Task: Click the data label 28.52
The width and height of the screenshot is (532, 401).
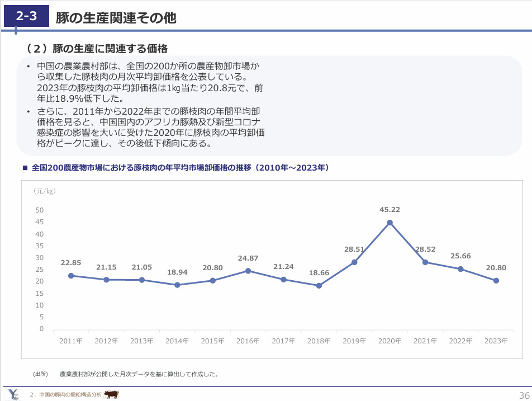Action: pyautogui.click(x=425, y=249)
